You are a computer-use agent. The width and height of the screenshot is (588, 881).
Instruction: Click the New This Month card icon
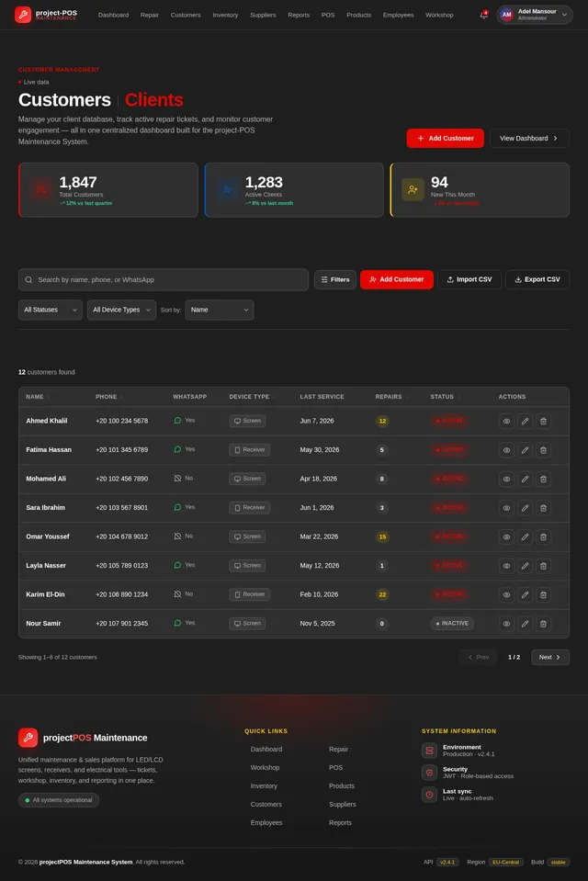click(413, 190)
